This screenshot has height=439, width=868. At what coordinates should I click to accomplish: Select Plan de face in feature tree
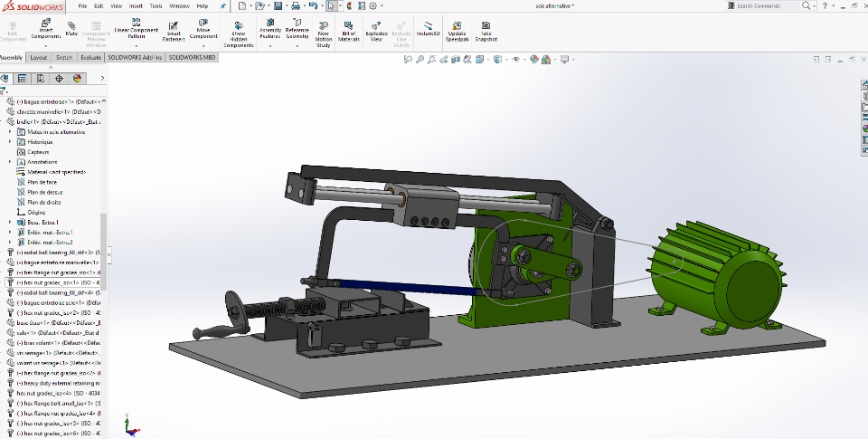42,182
